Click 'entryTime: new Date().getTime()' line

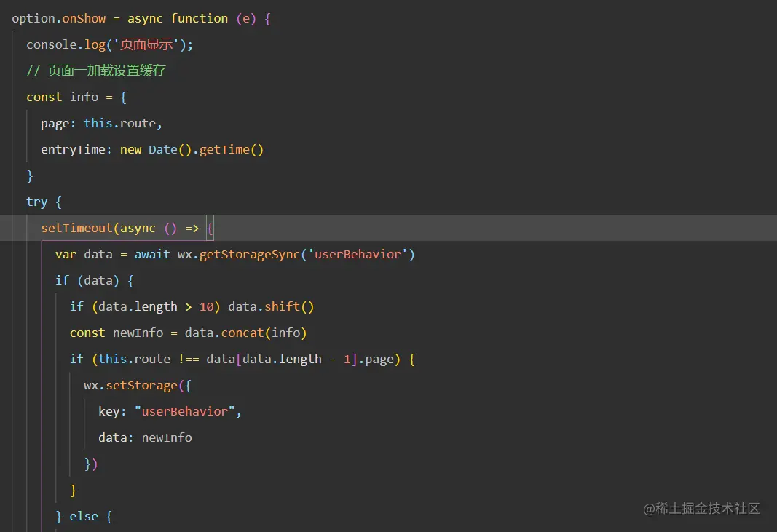(x=152, y=150)
